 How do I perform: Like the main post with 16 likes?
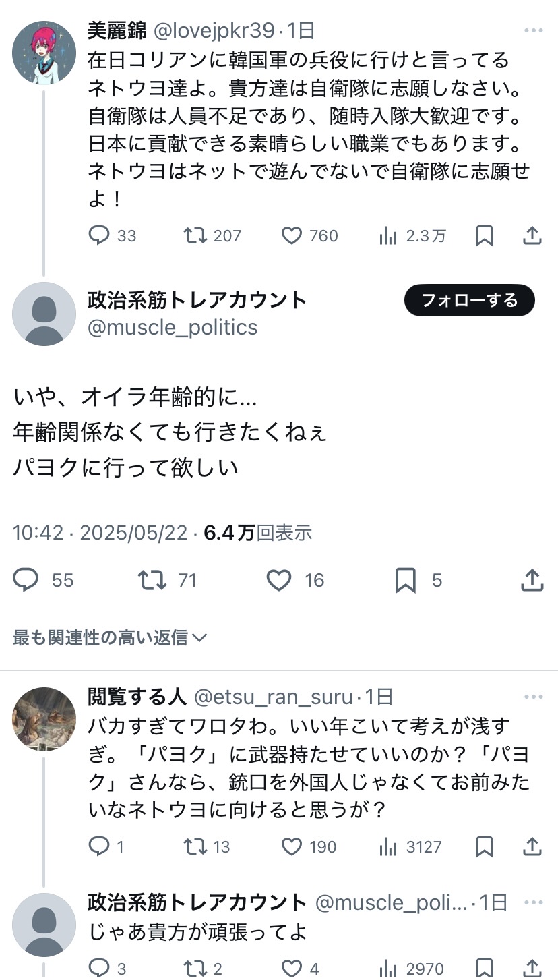279,580
